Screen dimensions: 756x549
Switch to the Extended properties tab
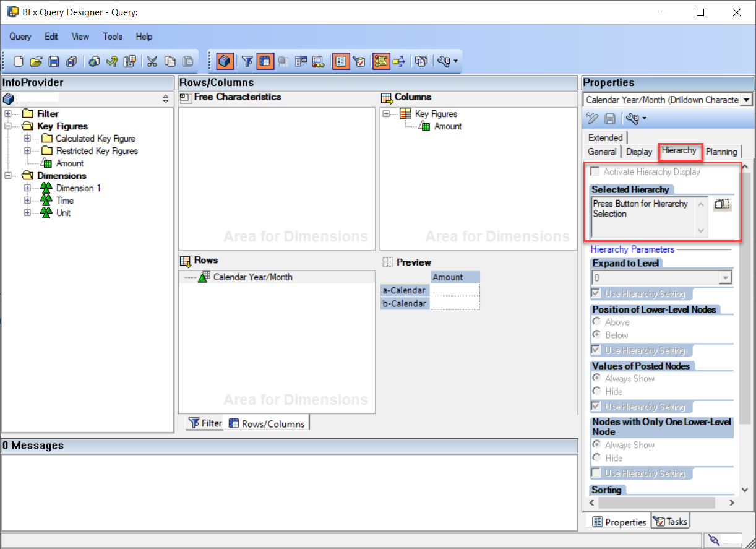pos(606,138)
